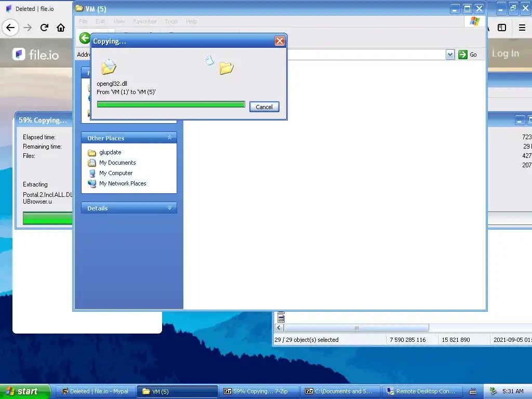Expand the Details panel

(169, 208)
